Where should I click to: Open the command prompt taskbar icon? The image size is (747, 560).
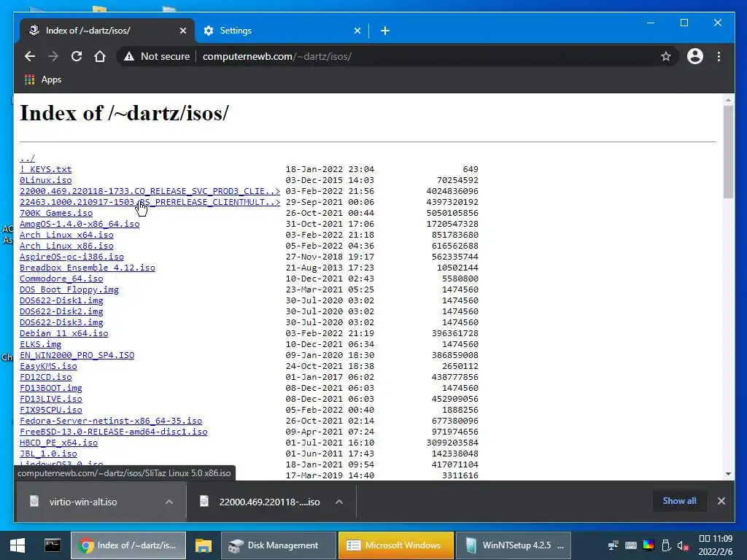click(x=53, y=545)
